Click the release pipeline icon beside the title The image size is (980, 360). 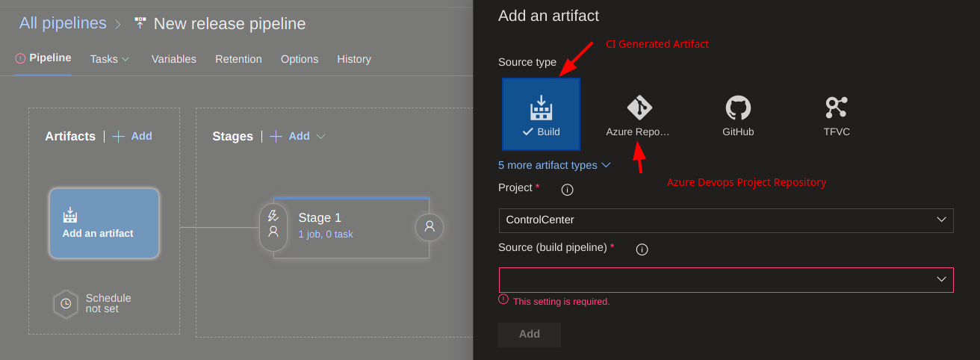(x=140, y=23)
